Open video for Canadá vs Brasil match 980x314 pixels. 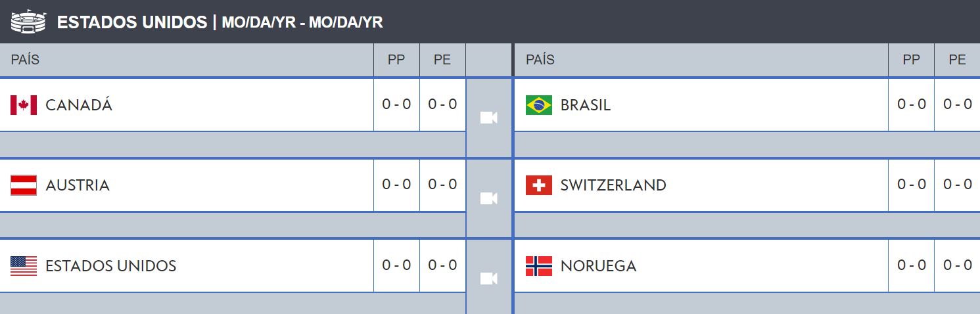[488, 118]
